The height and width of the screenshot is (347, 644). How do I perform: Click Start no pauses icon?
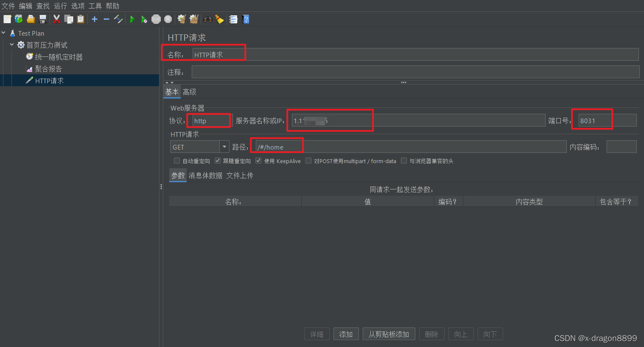(x=144, y=19)
